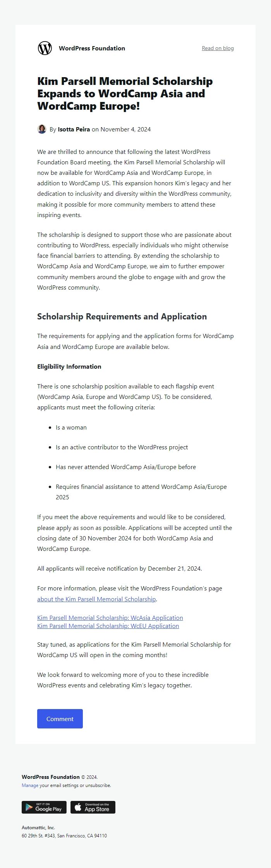
Task: Click the WordPress logo icon
Action: coord(45,48)
